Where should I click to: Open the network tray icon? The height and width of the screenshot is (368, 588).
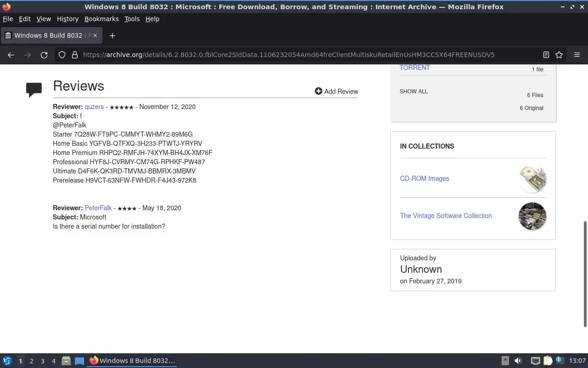tap(535, 361)
